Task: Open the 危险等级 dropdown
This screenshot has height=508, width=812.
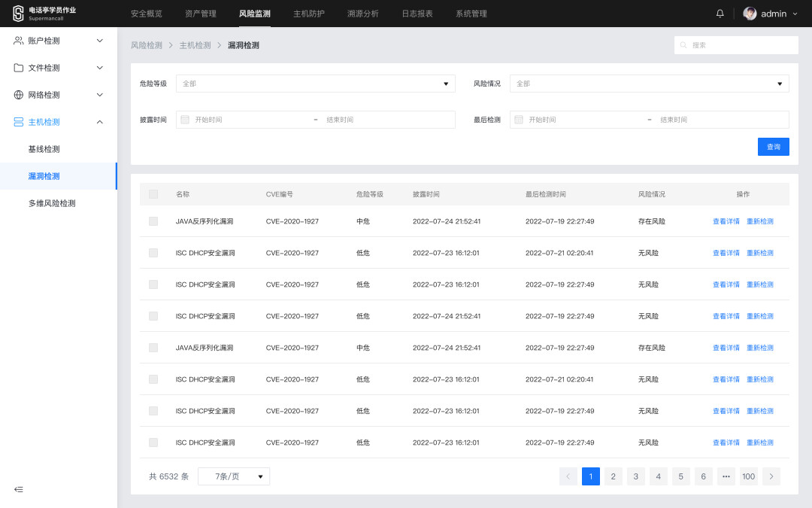Action: click(x=315, y=84)
